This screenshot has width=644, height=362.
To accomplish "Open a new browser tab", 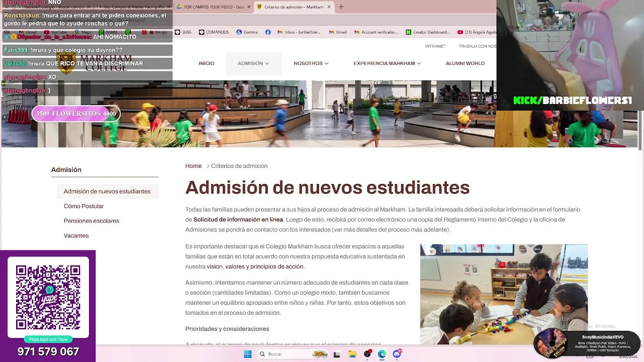I will point(341,7).
